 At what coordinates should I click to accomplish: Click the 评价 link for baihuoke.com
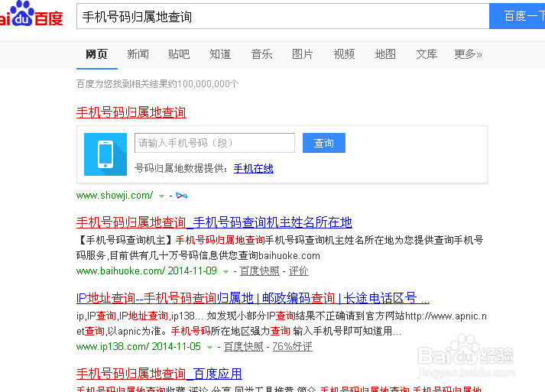(x=299, y=271)
